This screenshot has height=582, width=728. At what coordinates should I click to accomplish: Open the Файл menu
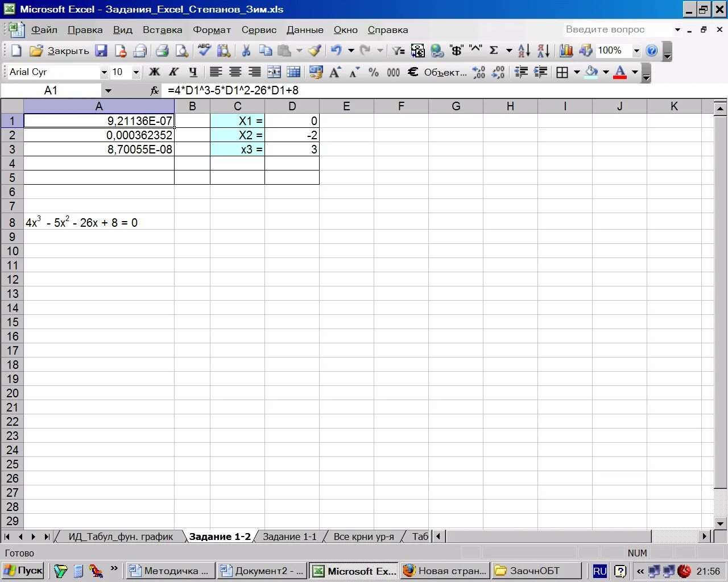pos(44,30)
